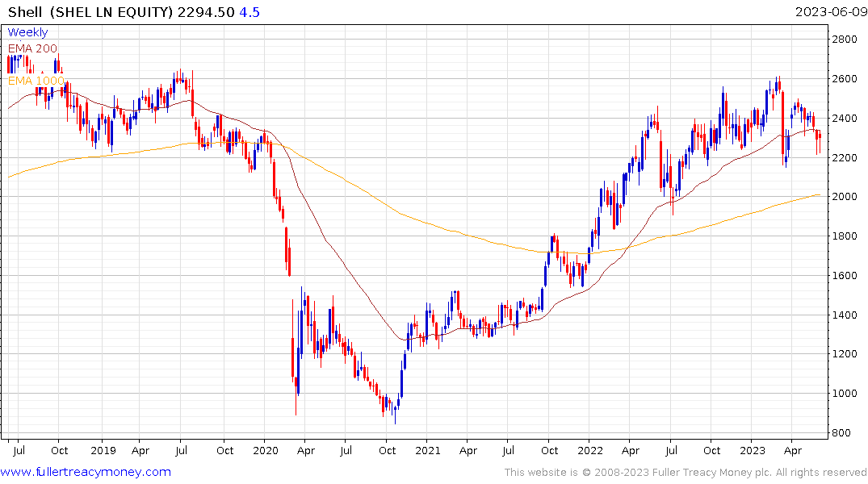Click the 'EMA 200' legend label
The width and height of the screenshot is (868, 484).
point(32,48)
